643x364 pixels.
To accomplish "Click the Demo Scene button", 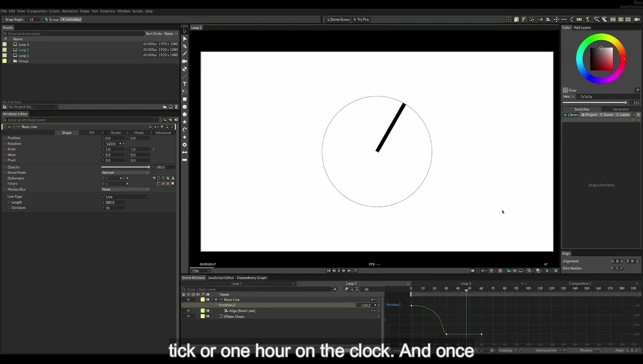I will [338, 19].
